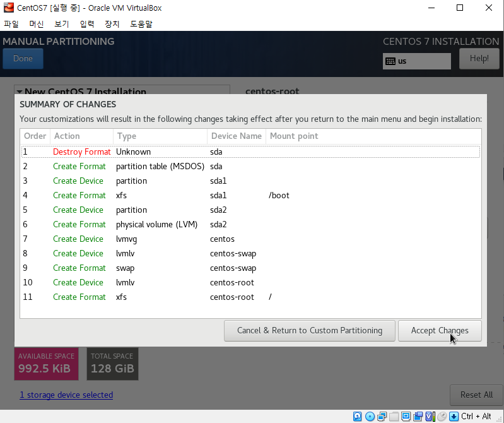Screen dimensions: 504x423
Task: Click the optical disc icon in the status bar
Action: (x=370, y=417)
